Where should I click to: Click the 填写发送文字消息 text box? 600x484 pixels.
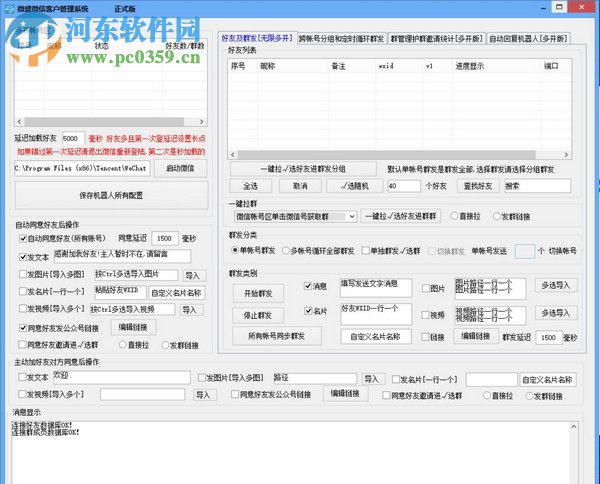coord(376,288)
